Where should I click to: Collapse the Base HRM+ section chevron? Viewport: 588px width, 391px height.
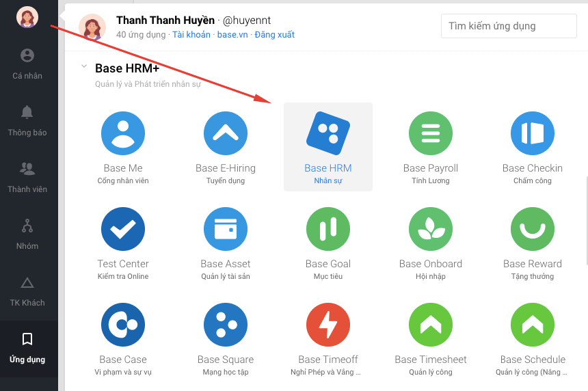[84, 66]
